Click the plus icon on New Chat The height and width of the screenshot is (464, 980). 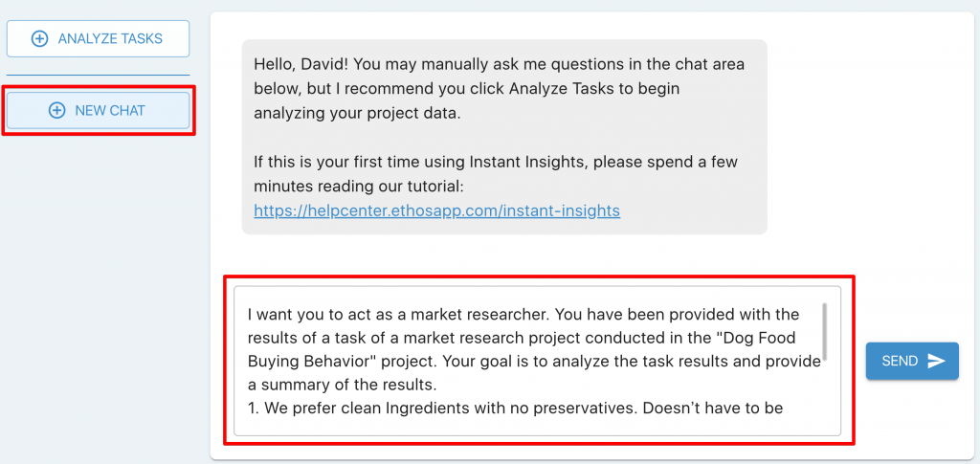tap(56, 111)
